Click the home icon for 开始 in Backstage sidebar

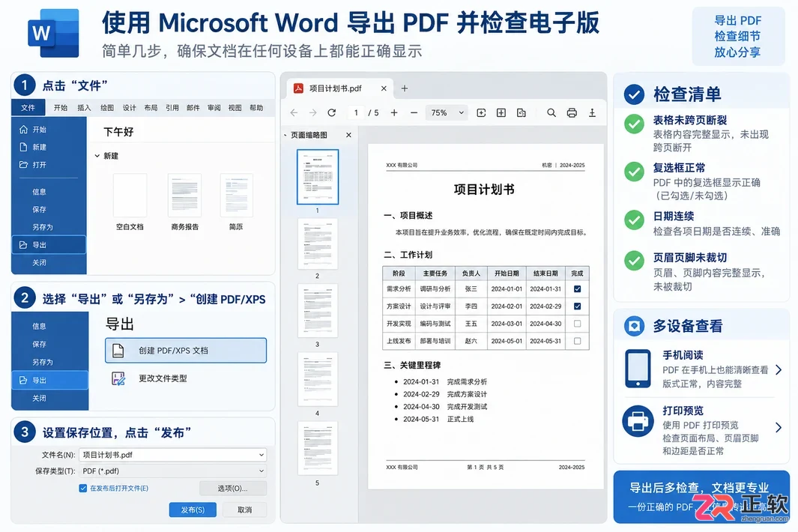click(x=23, y=130)
